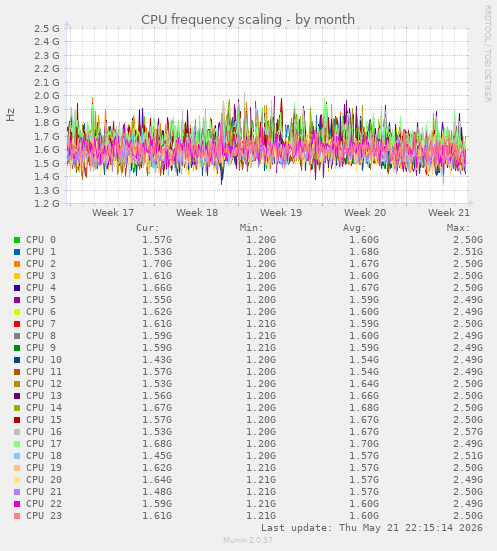Click the 'Hz' vertical axis label
This screenshot has width=497, height=551.
coord(11,115)
